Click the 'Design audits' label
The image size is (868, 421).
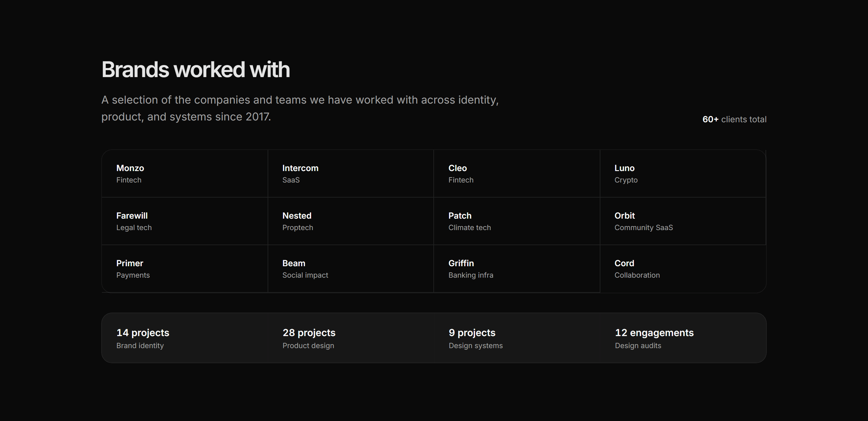point(638,346)
